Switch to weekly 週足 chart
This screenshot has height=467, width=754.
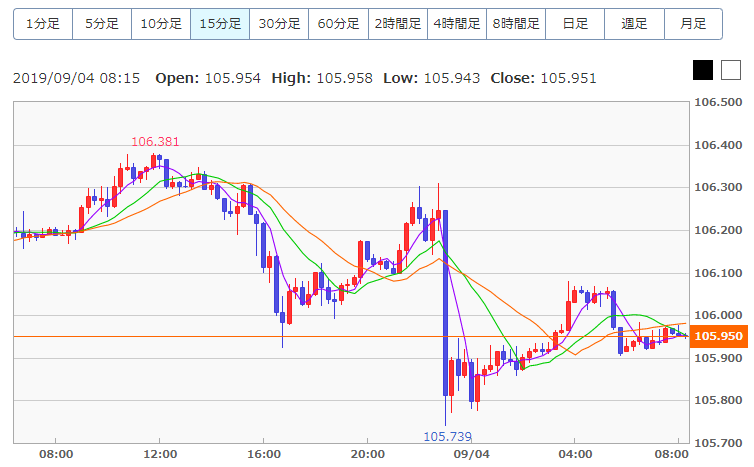634,23
